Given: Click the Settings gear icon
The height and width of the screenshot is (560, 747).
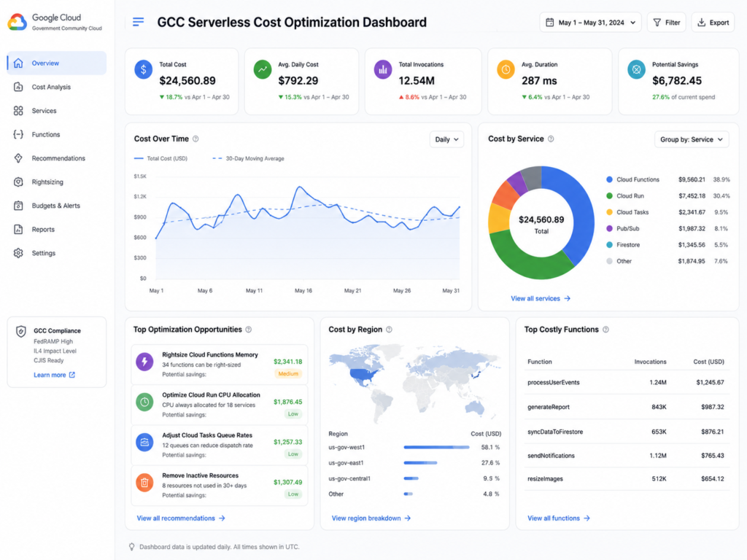Looking at the screenshot, I should [x=18, y=253].
